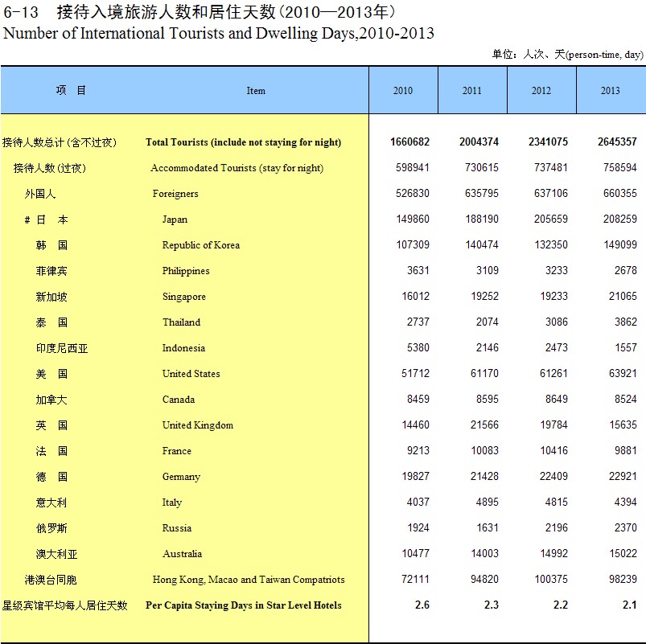Click the 'Japan' row label
This screenshot has height=644, width=646.
(175, 219)
